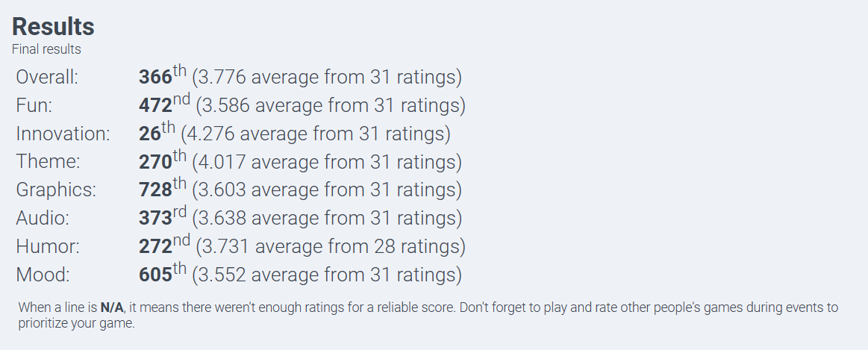This screenshot has width=868, height=350.
Task: Click the Results heading
Action: pos(53,27)
